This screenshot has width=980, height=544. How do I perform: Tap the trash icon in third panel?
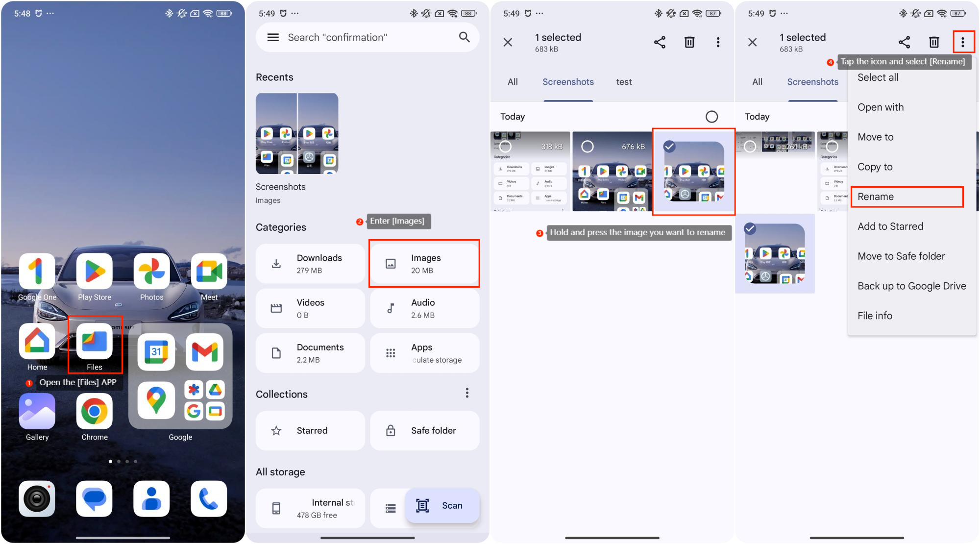(689, 42)
